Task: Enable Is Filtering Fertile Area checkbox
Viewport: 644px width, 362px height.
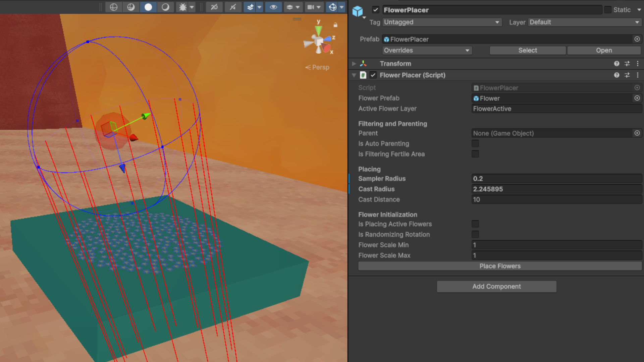Action: 475,154
